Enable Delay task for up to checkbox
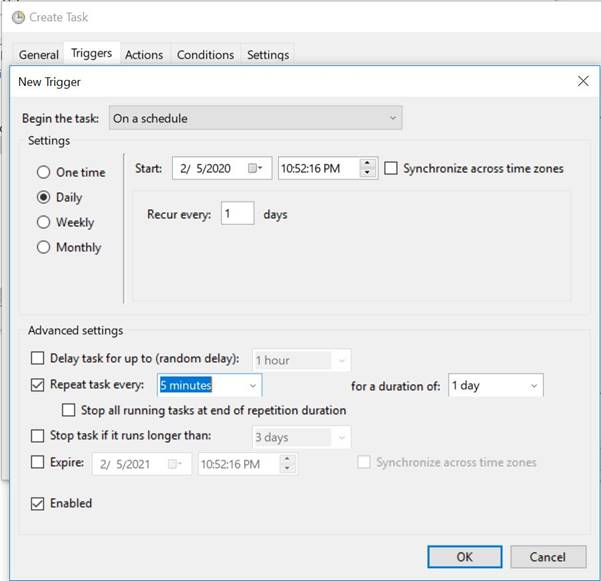 (37, 358)
